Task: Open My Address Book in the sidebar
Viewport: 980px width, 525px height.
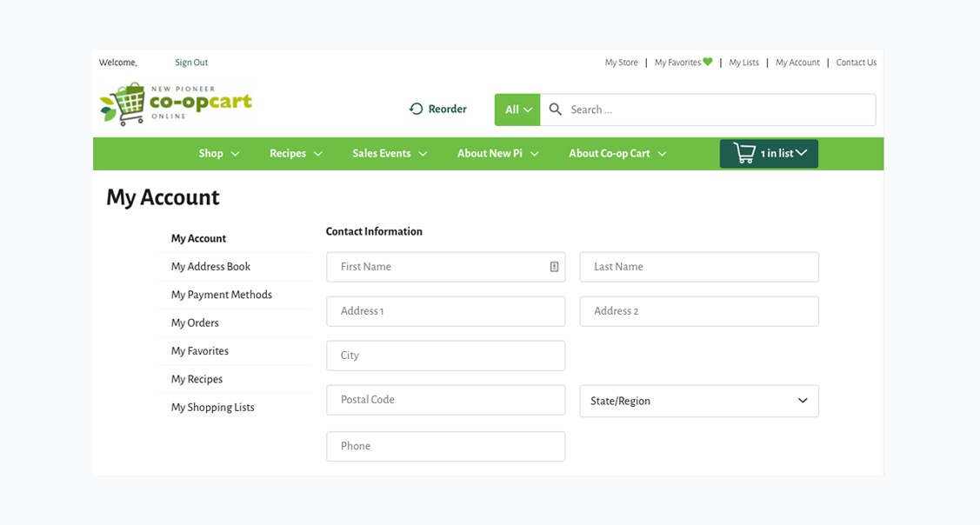Action: tap(210, 266)
